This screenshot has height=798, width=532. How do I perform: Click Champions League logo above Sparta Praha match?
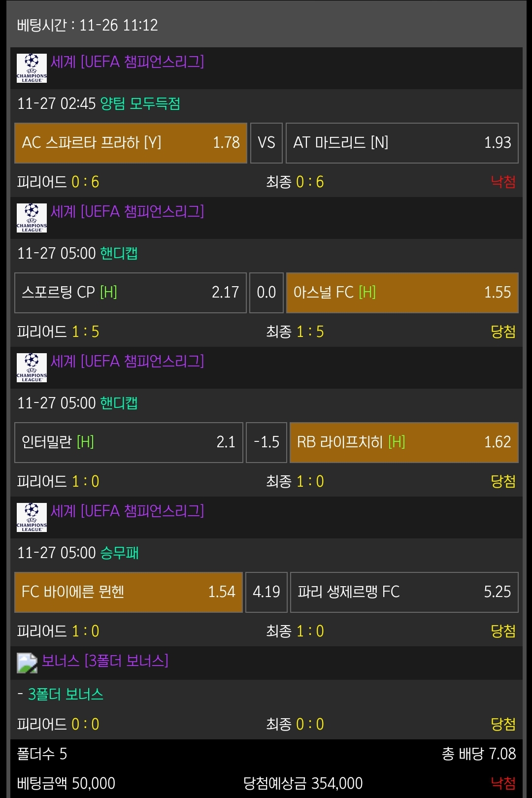32,68
